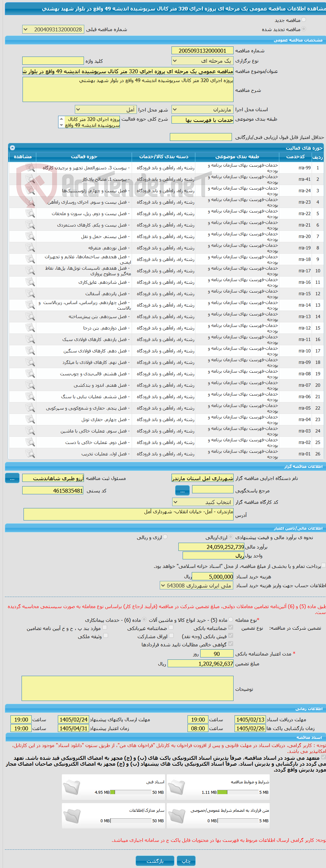
Task: Open view icon for row rra-05
Action: tap(30, 408)
